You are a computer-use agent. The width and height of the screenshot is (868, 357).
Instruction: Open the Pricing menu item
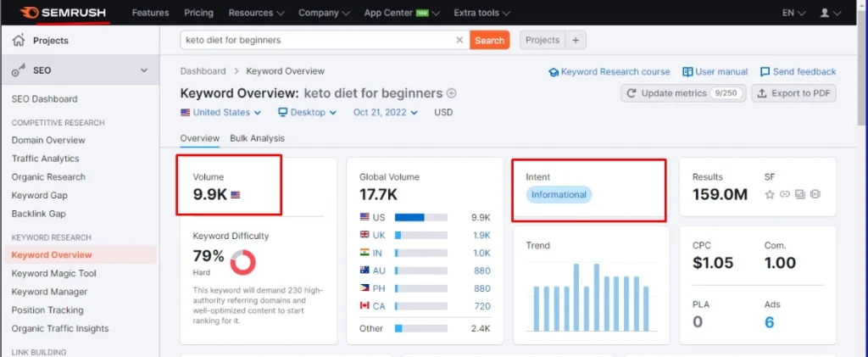[198, 12]
